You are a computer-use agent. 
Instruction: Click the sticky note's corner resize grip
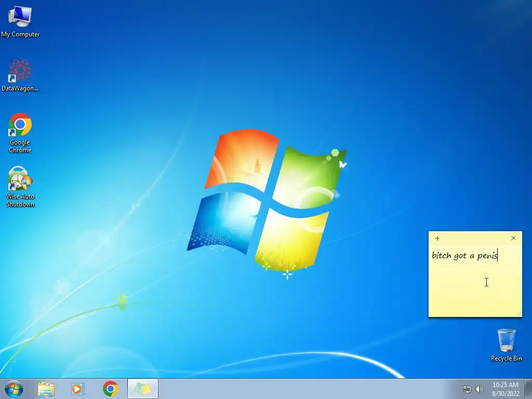pos(519,314)
